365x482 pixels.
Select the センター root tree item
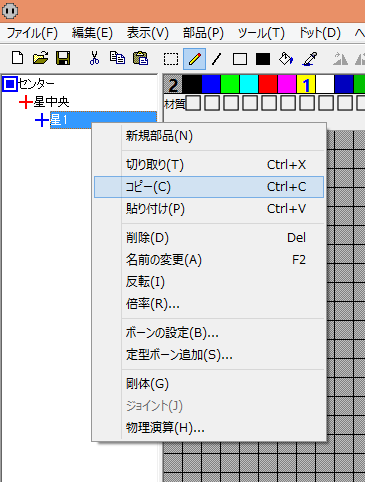click(x=36, y=84)
